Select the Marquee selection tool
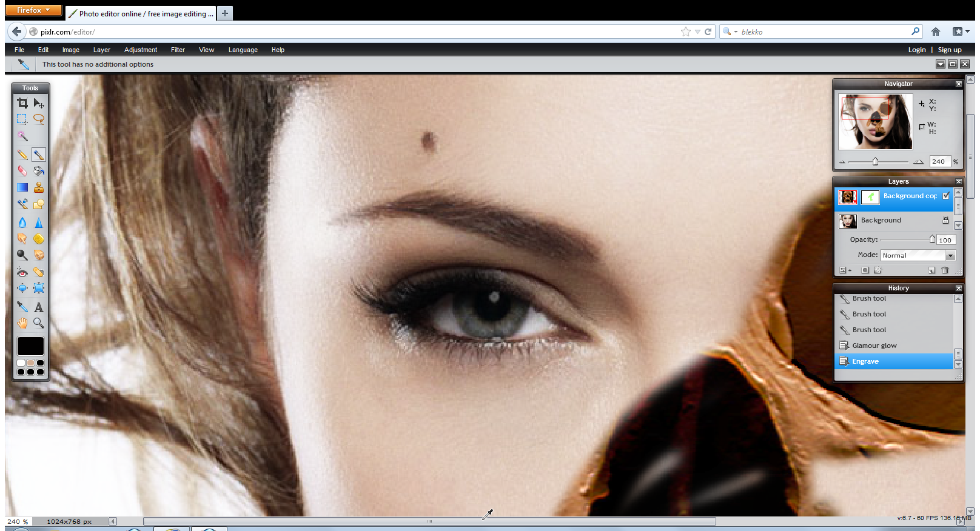Viewport: 980px width, 531px height. pos(22,119)
